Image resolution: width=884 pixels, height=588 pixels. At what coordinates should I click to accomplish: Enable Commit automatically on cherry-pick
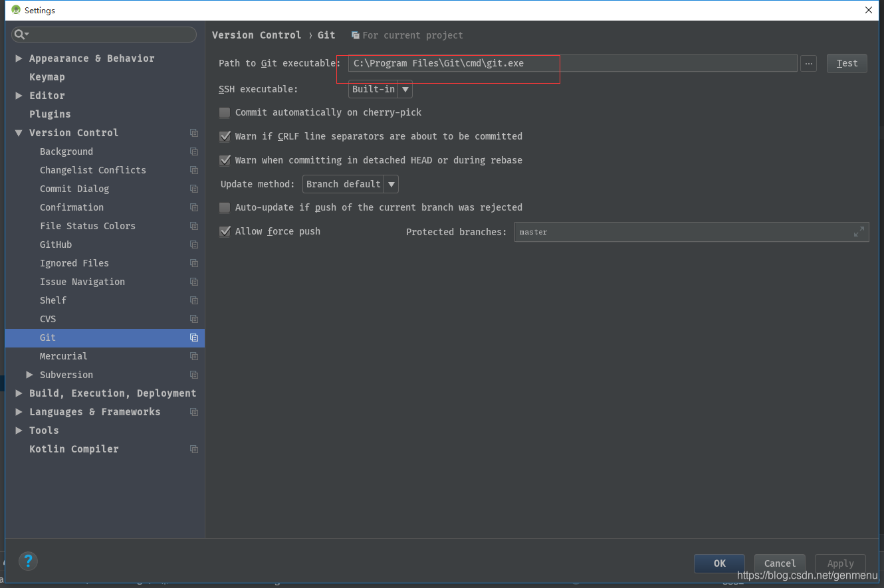click(225, 113)
